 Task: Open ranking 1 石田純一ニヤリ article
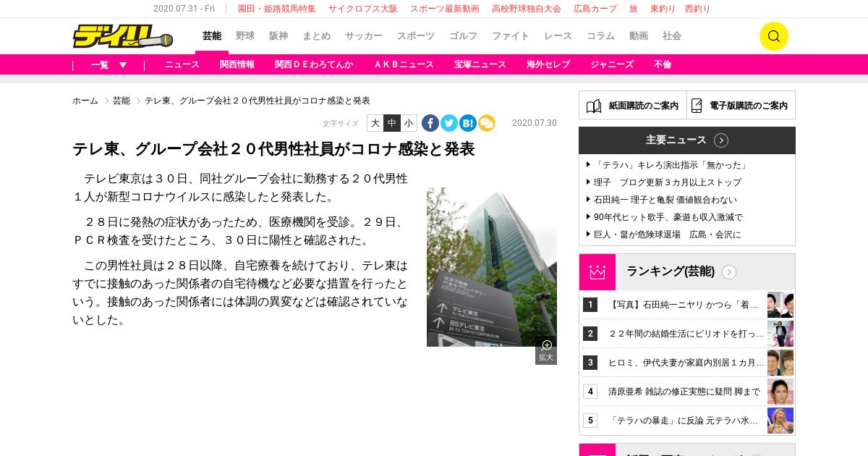(684, 305)
